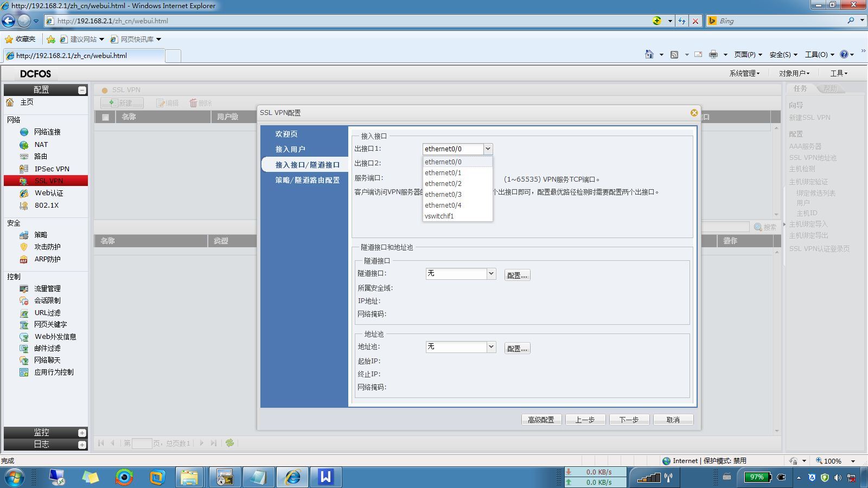
Task: Go to 欢迎页 wizard step
Action: (x=286, y=134)
